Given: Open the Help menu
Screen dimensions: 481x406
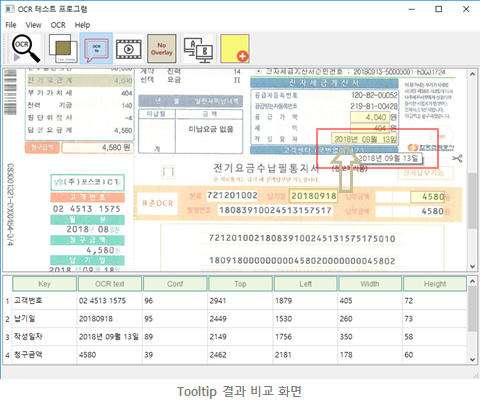Looking at the screenshot, I should pyautogui.click(x=82, y=25).
